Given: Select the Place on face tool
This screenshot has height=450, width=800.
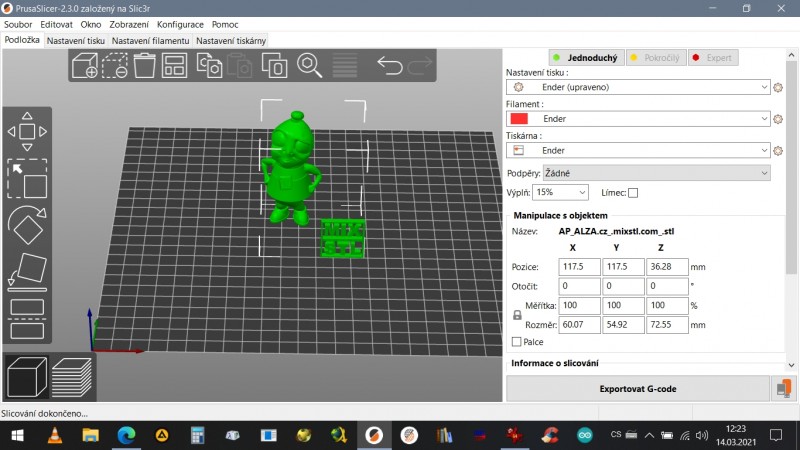Looking at the screenshot, I should click(27, 271).
